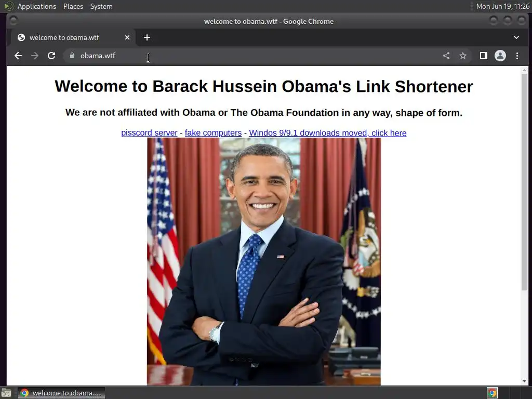Follow the 'pisscord server' link
The width and height of the screenshot is (532, 399).
tap(149, 133)
